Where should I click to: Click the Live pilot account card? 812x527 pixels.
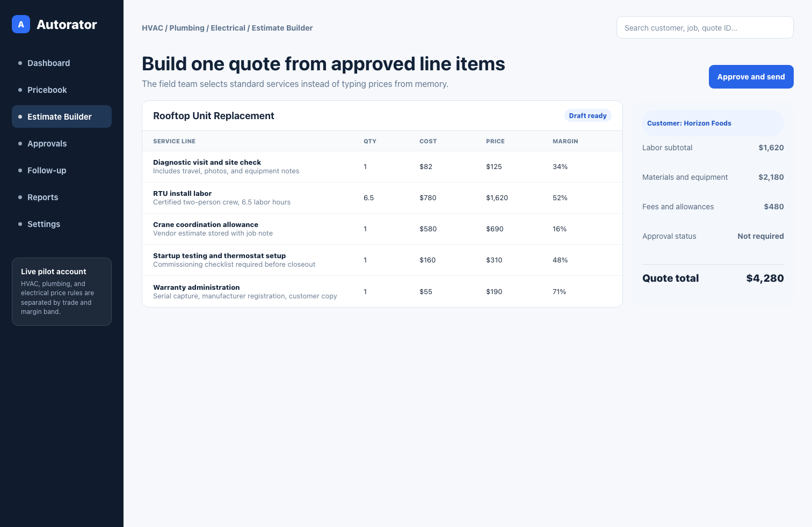point(62,291)
